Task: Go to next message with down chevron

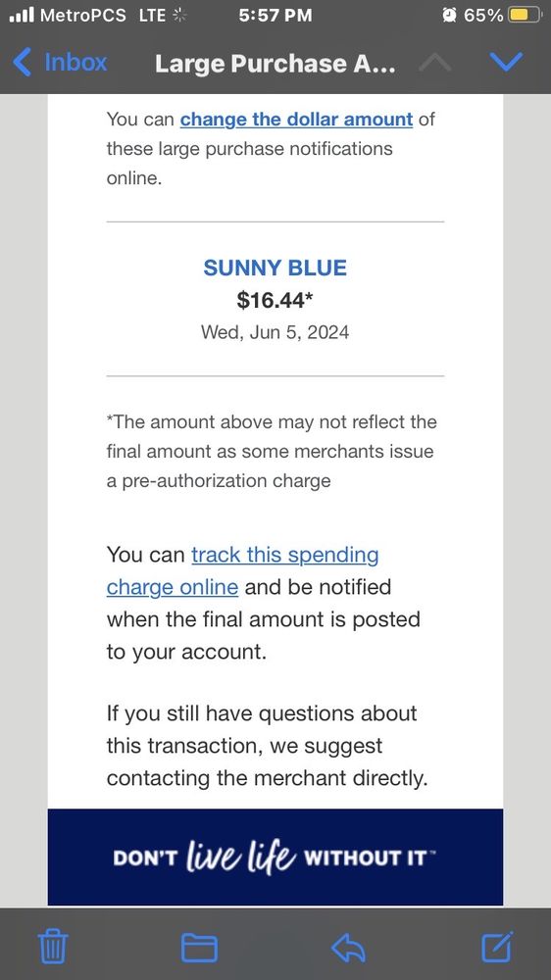Action: [505, 62]
